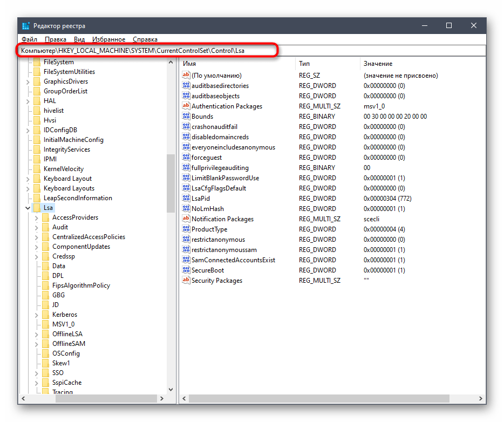Click the Registry Editor app icon in title bar
This screenshot has width=504, height=422.
(x=25, y=26)
